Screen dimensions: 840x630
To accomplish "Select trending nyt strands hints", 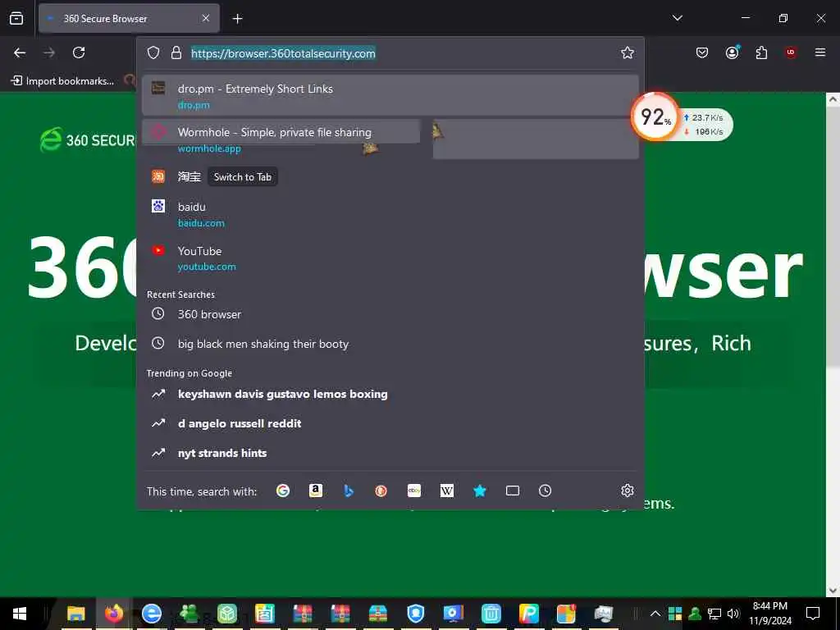I will click(x=390, y=453).
